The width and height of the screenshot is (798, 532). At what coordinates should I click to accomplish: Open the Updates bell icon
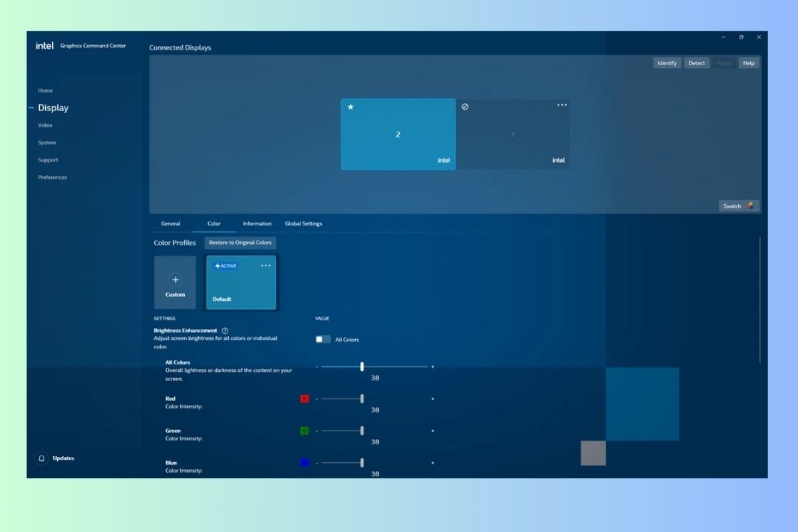point(41,458)
